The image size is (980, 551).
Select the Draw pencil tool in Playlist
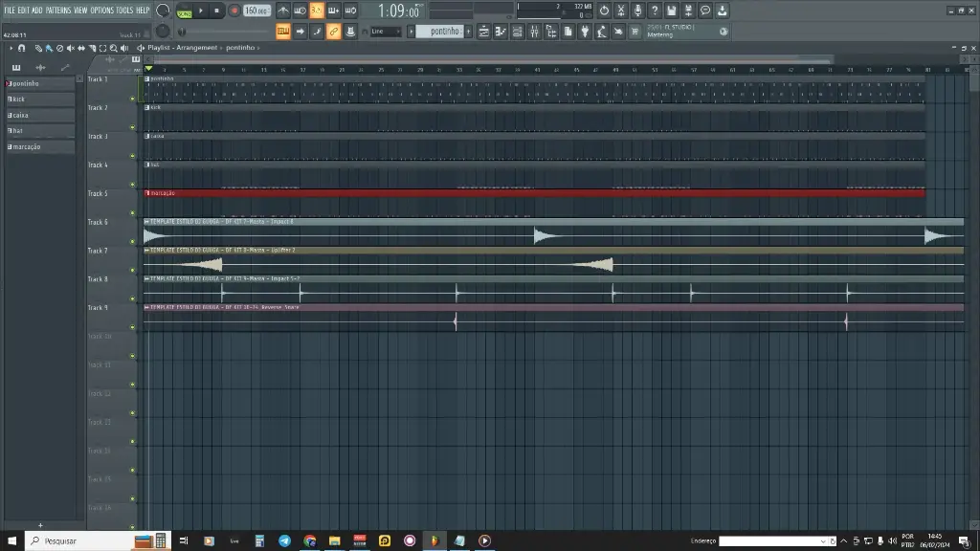pyautogui.click(x=38, y=48)
